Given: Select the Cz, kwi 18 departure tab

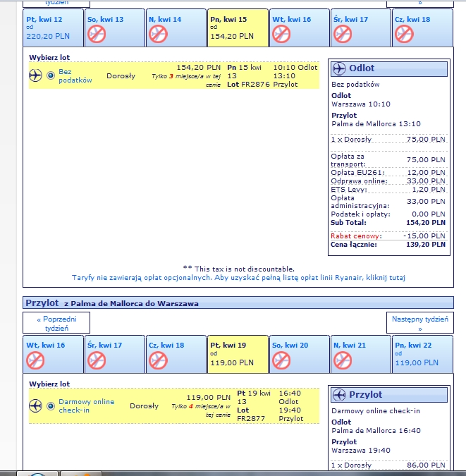Looking at the screenshot, I should tap(422, 28).
